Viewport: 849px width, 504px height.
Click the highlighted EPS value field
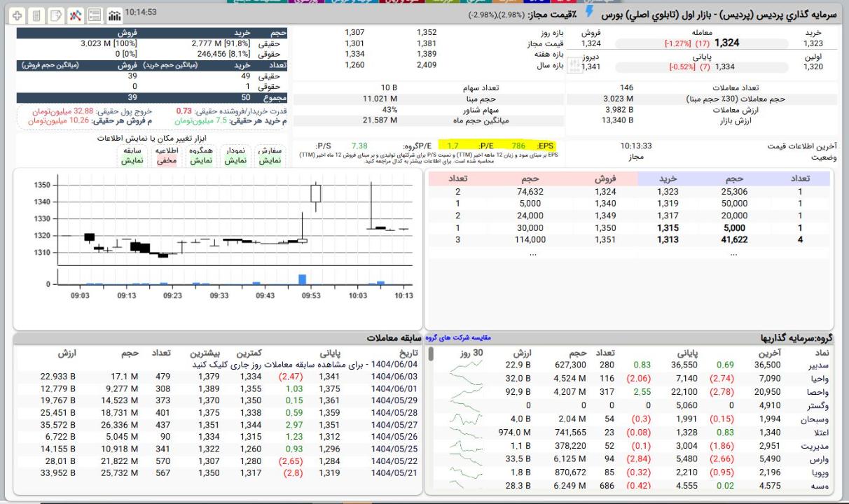coord(518,146)
